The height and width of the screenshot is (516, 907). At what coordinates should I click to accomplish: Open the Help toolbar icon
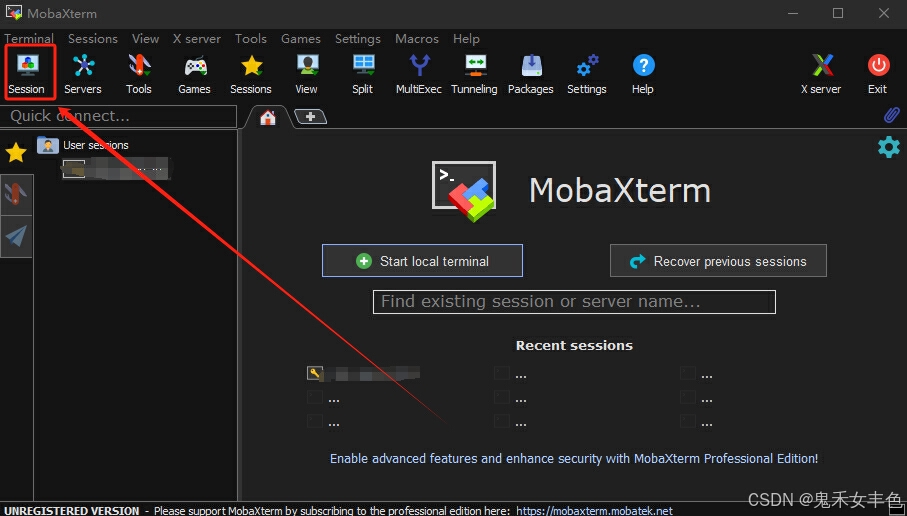(x=643, y=74)
